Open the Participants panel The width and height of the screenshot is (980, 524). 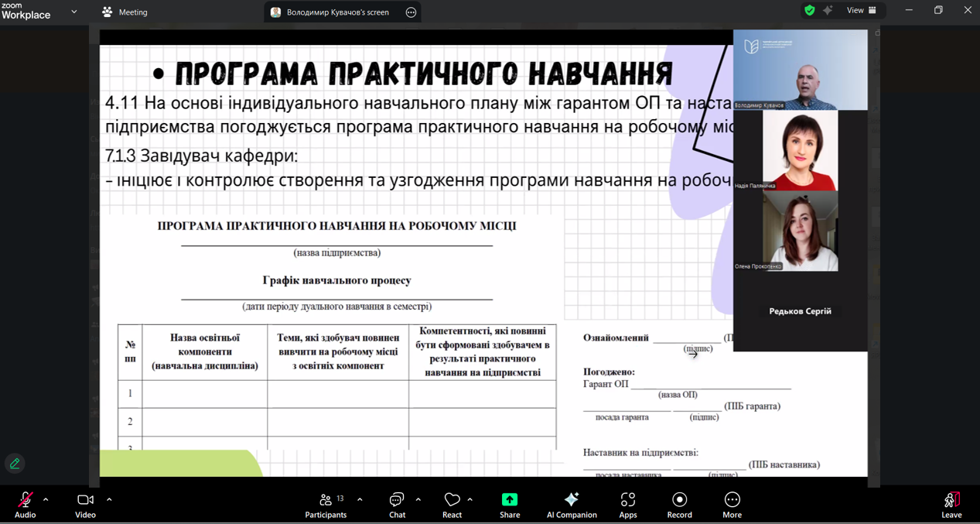326,505
